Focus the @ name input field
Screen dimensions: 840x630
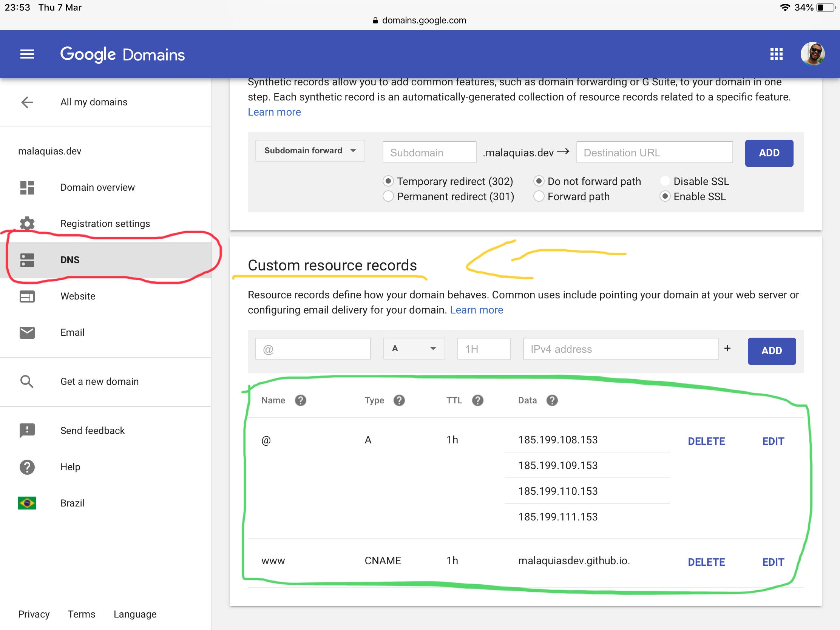[313, 349]
